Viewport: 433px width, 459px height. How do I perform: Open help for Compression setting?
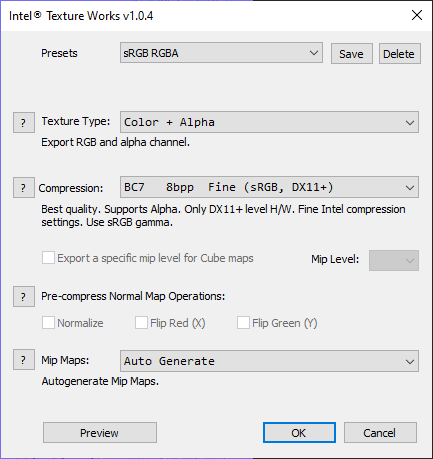coord(24,188)
